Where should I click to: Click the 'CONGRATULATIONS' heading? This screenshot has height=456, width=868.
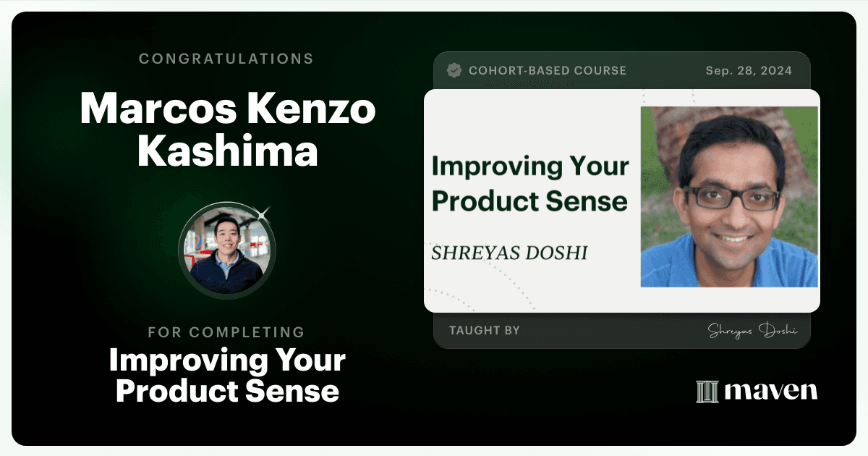coord(226,59)
